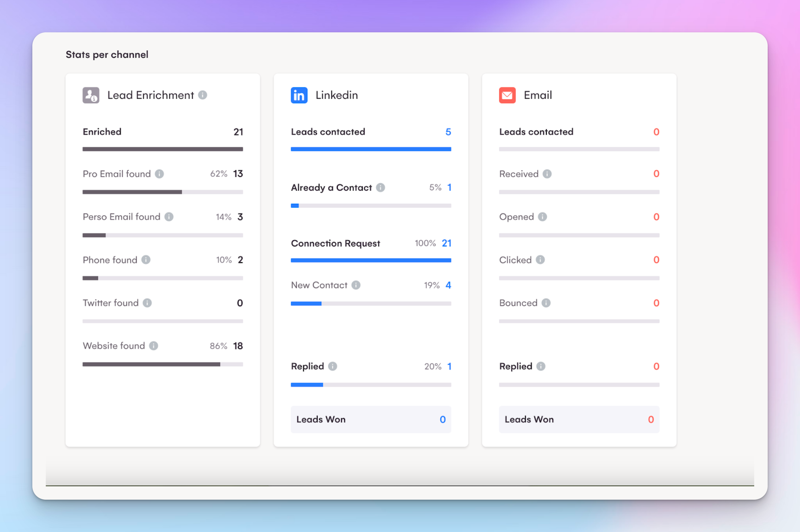Click info icon beside Phone found
The width and height of the screenshot is (800, 532).
pyautogui.click(x=146, y=260)
